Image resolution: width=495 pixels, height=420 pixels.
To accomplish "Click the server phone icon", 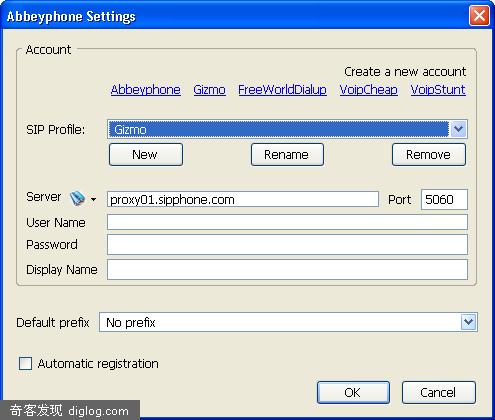I will [x=77, y=198].
